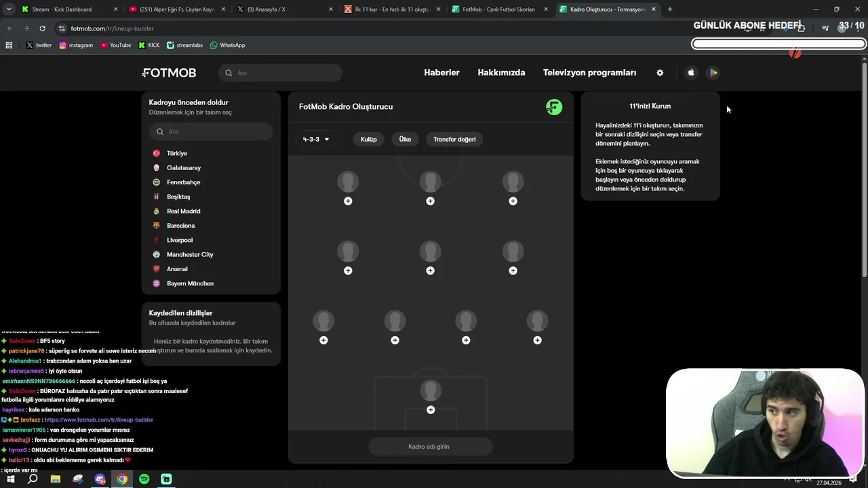Toggle the Transfer değeri chip

454,139
